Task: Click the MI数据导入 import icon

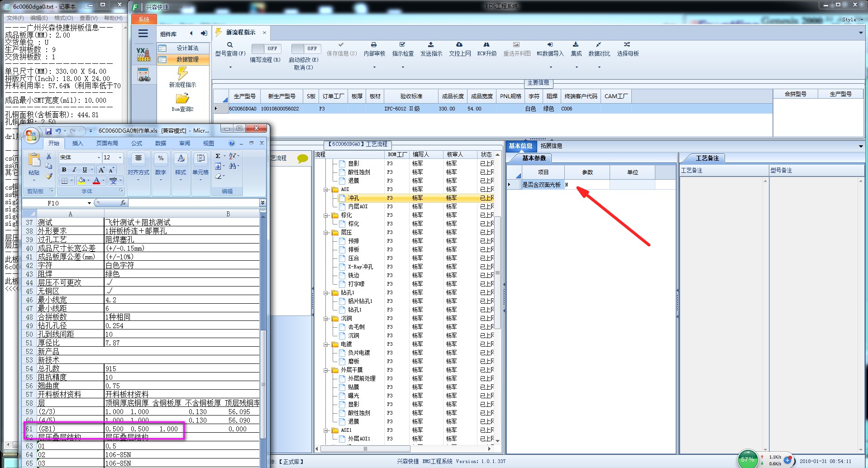Action: [550, 45]
